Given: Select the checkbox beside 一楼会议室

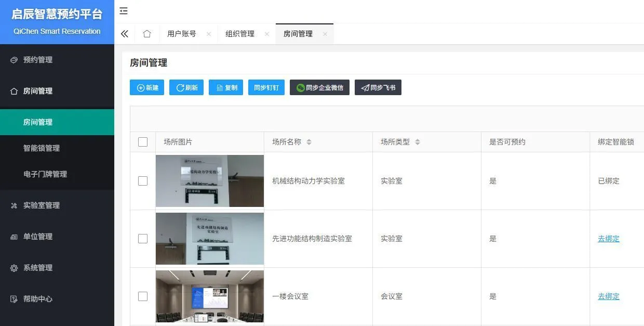Looking at the screenshot, I should coord(143,296).
